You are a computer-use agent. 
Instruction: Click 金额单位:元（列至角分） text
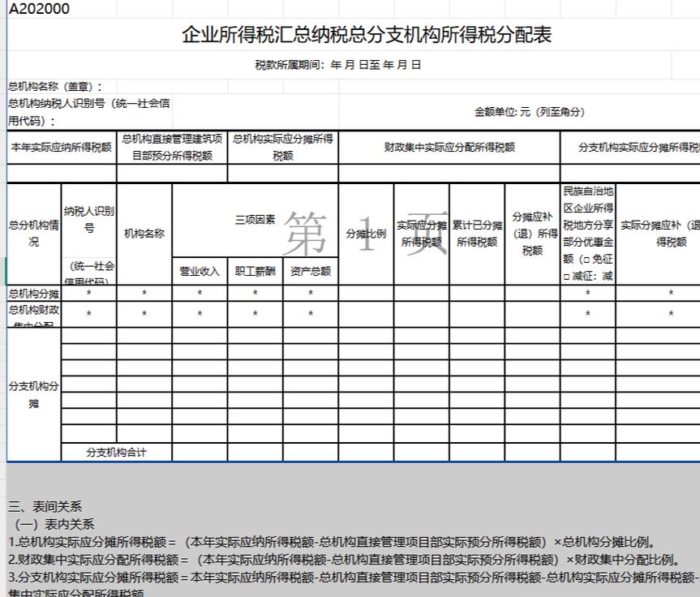pyautogui.click(x=530, y=112)
